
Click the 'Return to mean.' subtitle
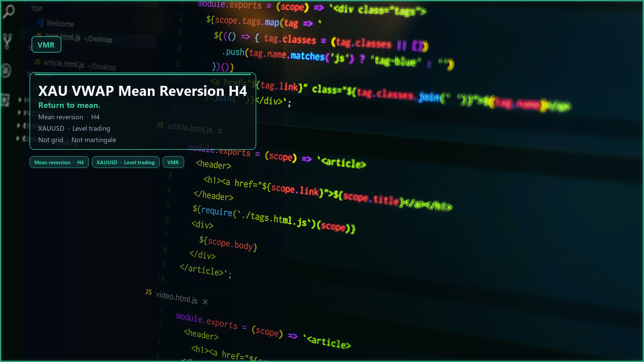click(69, 105)
